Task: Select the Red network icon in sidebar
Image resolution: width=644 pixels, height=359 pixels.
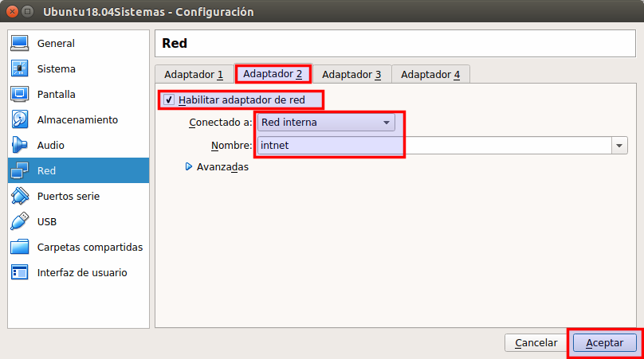Action: click(20, 170)
